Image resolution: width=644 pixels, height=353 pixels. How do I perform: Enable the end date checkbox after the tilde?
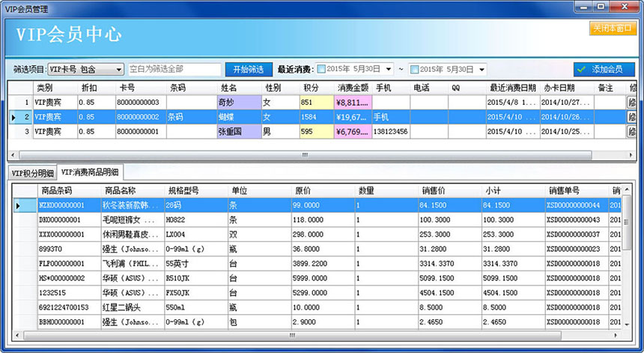[414, 70]
